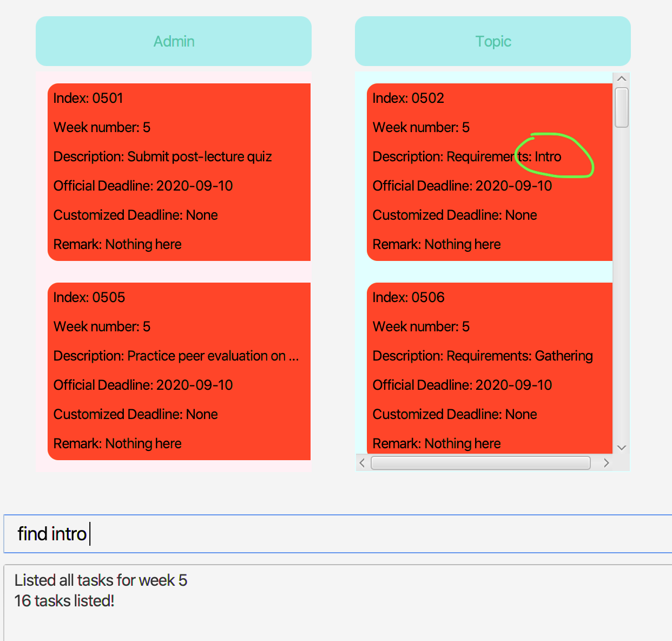Screen dimensions: 672x641
Task: Click the down arrow of Topic scrollbar
Action: click(622, 448)
